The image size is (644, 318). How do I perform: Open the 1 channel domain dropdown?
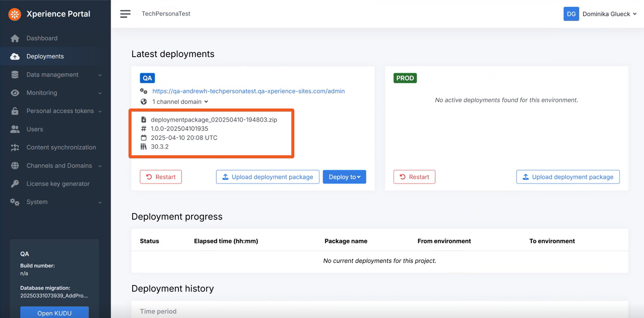tap(180, 102)
